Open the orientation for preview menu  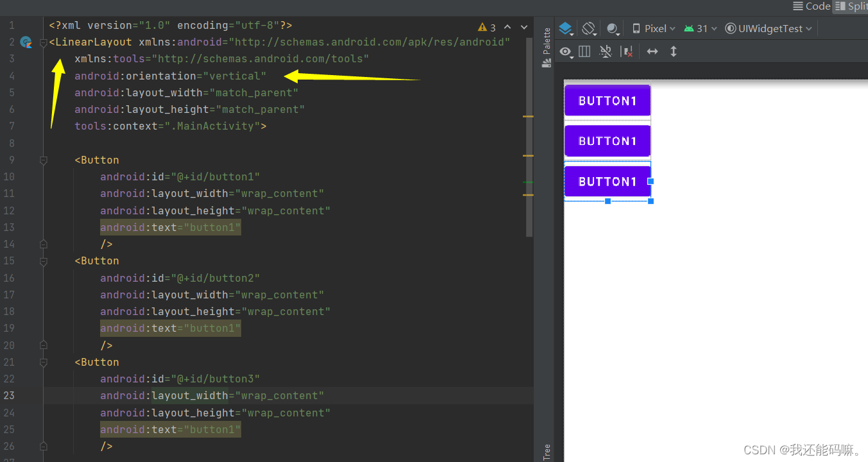pos(589,28)
